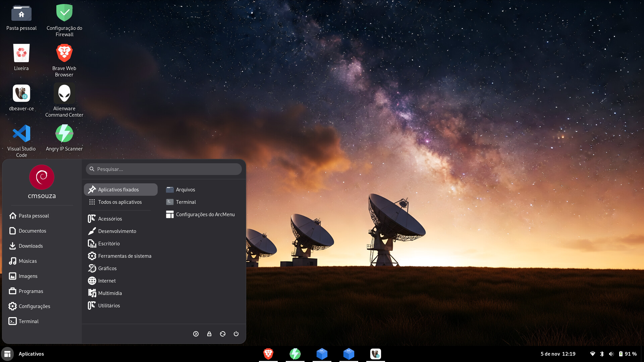Click the cmsouza user avatar

pyautogui.click(x=42, y=177)
